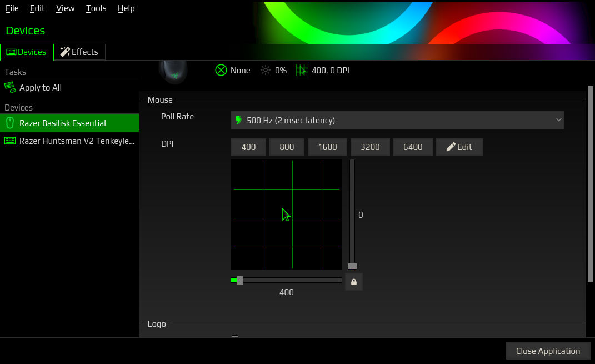The height and width of the screenshot is (364, 595).
Task: Click the DPI grid icon beside 400, 0 DPI
Action: [x=302, y=70]
